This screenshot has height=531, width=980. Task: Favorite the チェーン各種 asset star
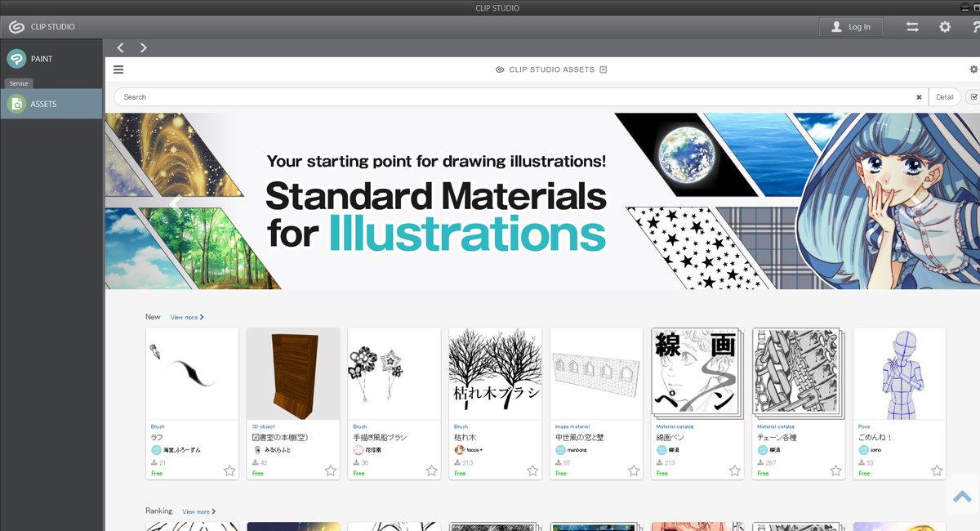tap(835, 471)
